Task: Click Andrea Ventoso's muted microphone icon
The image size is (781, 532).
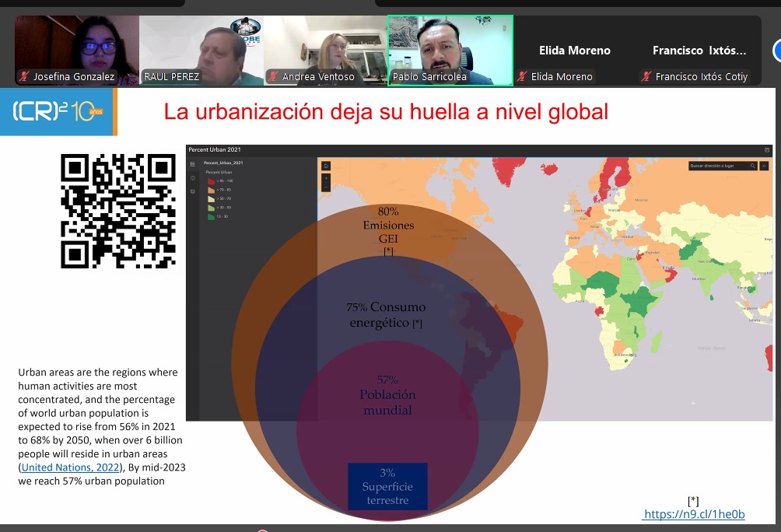Action: coord(273,76)
